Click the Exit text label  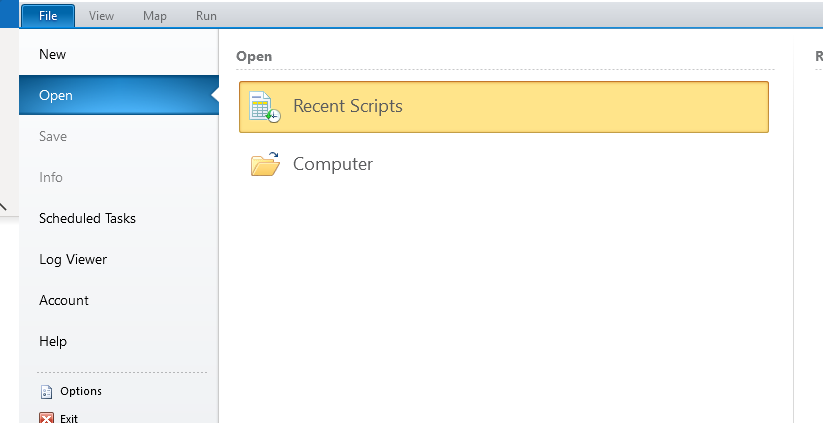(x=69, y=418)
